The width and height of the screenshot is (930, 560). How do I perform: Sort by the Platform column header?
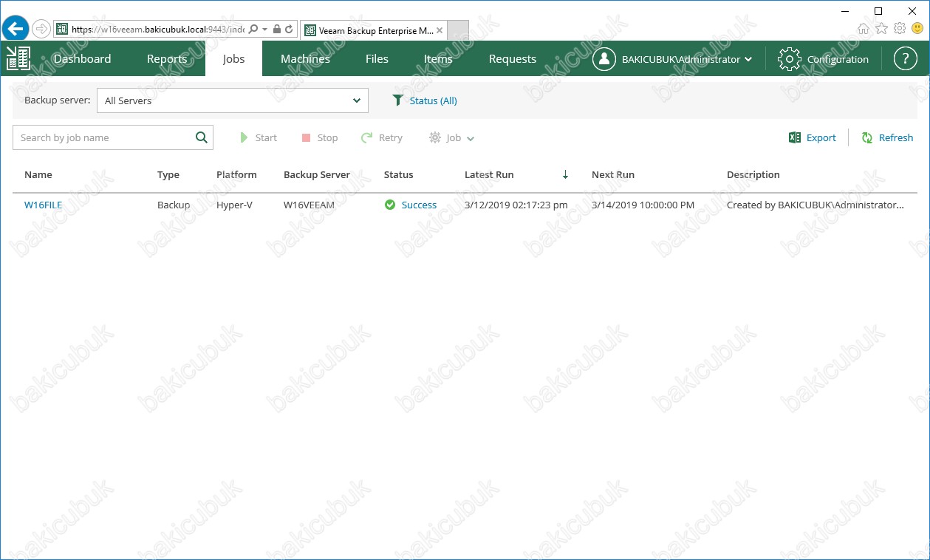coord(236,175)
